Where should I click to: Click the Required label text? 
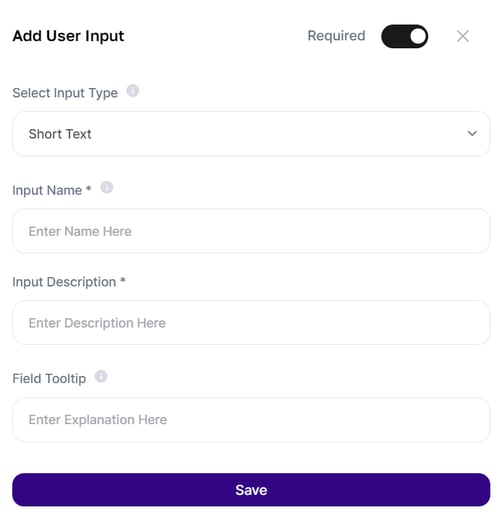click(x=336, y=36)
